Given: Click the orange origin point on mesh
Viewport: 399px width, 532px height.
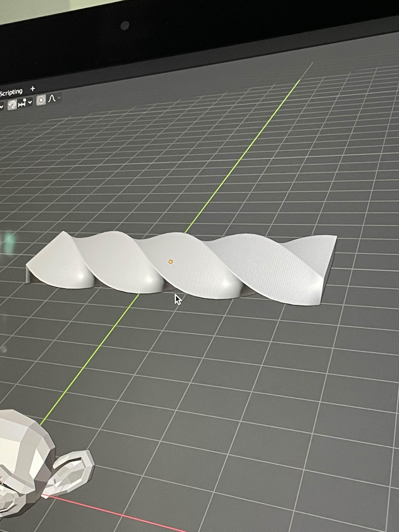Looking at the screenshot, I should tap(170, 261).
